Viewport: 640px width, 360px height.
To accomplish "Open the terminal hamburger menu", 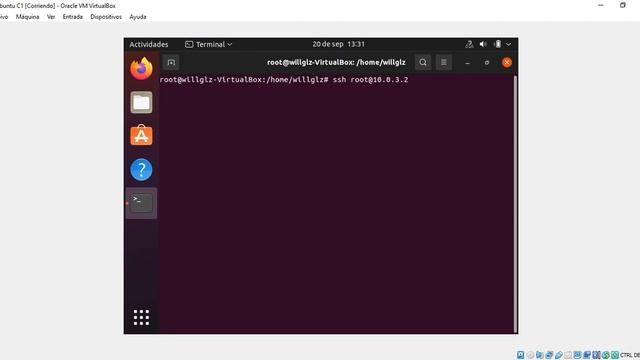I will (444, 62).
